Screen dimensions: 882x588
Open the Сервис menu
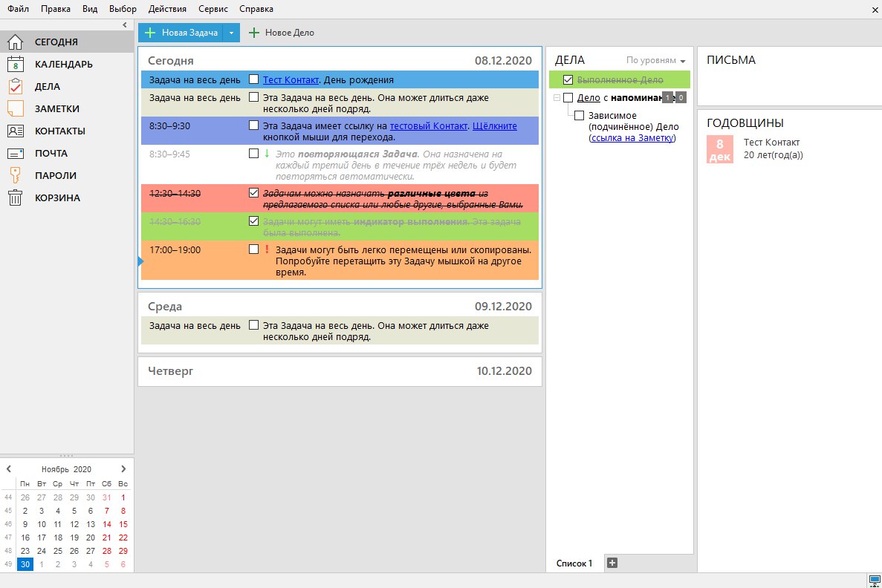point(213,9)
